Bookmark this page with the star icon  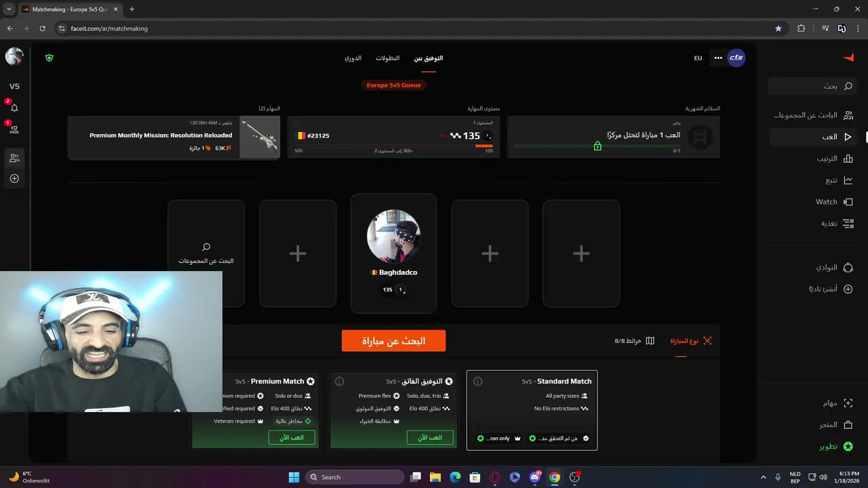[778, 28]
